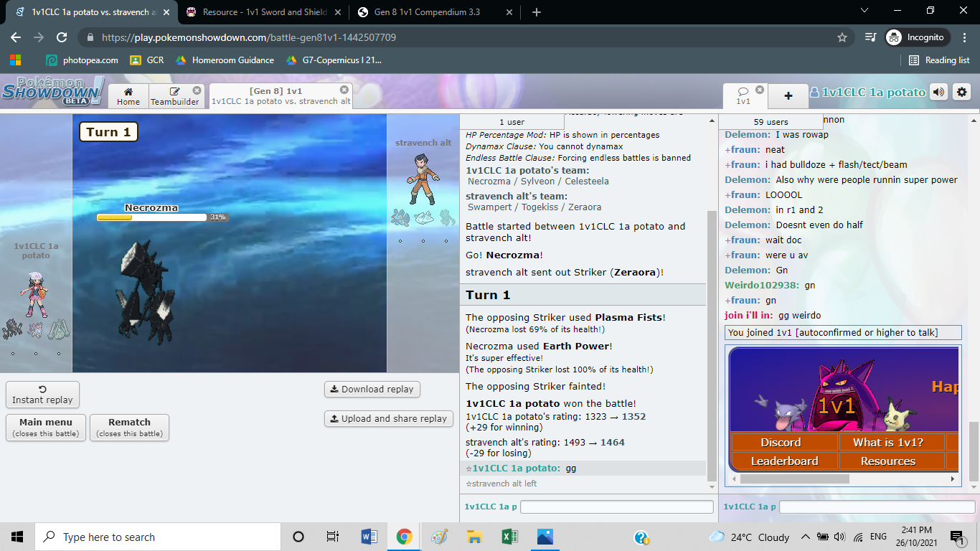This screenshot has width=980, height=551.
Task: Open a new Chrome tab
Action: [537, 12]
